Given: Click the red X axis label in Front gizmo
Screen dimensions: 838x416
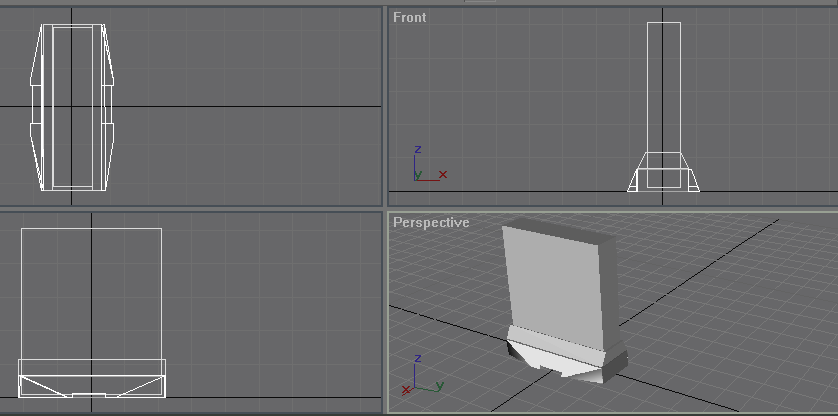Looking at the screenshot, I should (443, 174).
